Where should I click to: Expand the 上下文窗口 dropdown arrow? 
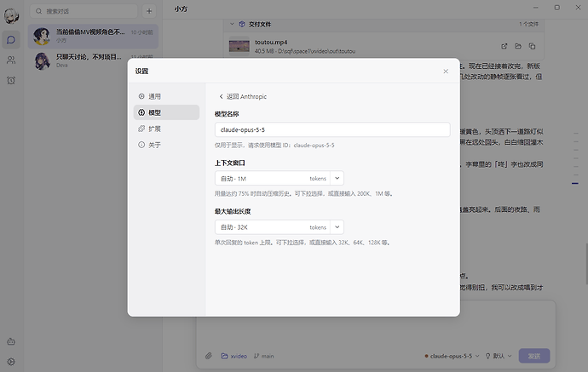[337, 178]
